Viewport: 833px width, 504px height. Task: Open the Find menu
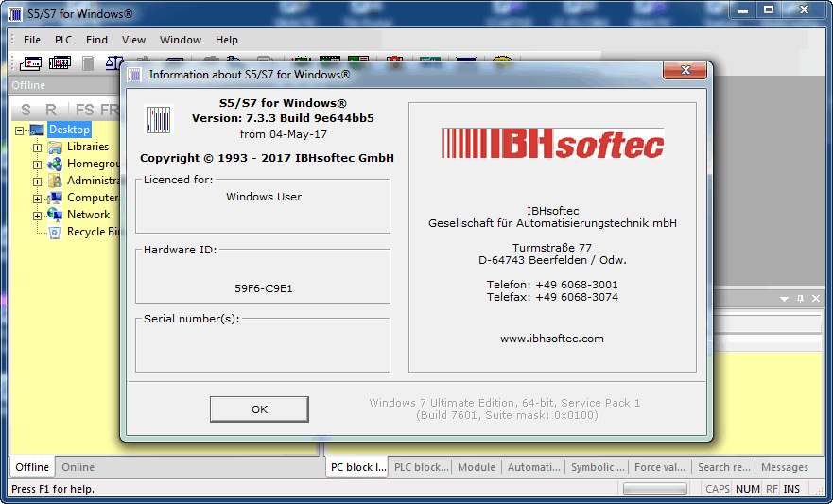coord(96,40)
